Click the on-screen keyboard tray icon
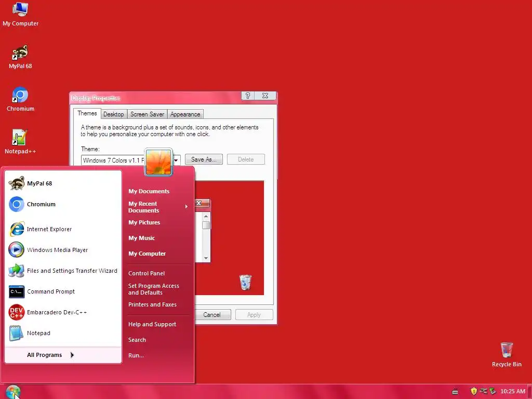532x399 pixels. pos(455,392)
